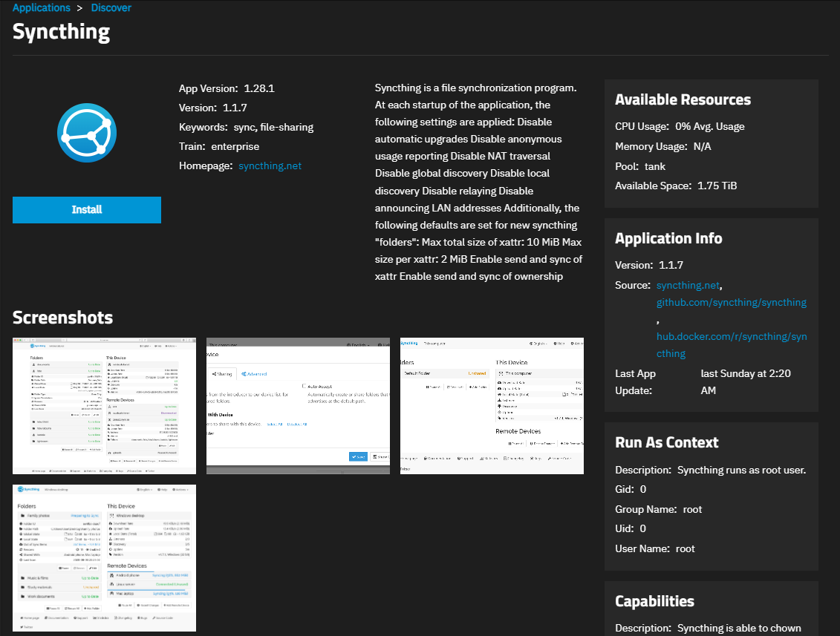Open the Homepage syncthing.net link
Viewport: 840px width, 636px height.
coord(270,166)
